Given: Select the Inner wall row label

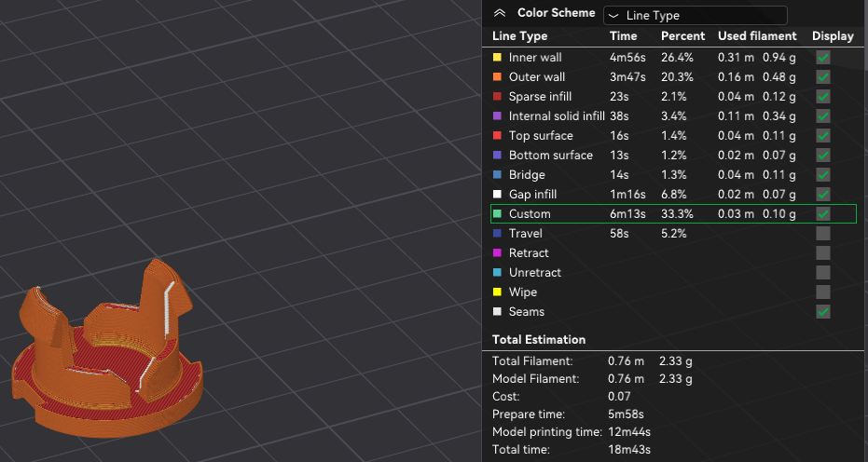Looking at the screenshot, I should tap(535, 58).
